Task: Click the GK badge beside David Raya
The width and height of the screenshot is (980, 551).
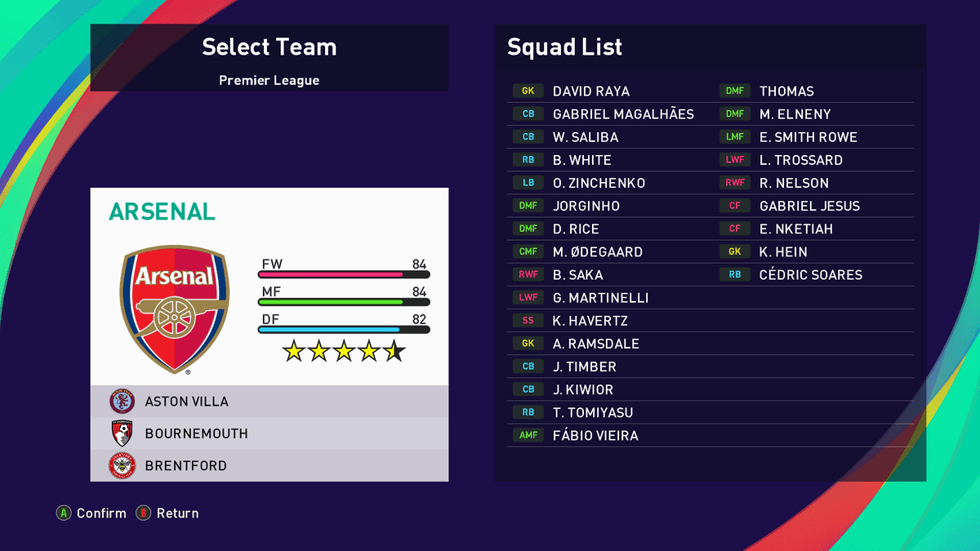Action: coord(528,91)
